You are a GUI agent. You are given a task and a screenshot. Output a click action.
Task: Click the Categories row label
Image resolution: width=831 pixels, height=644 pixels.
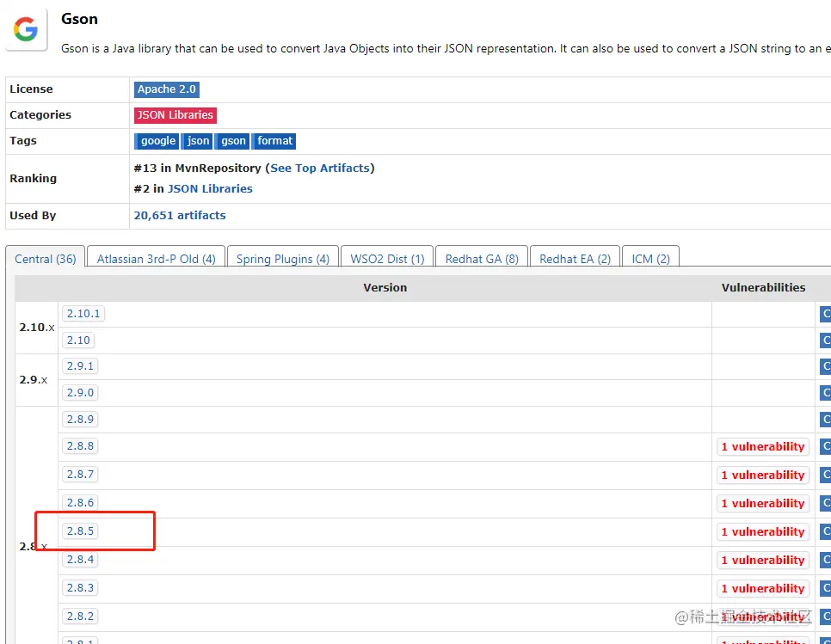(40, 115)
